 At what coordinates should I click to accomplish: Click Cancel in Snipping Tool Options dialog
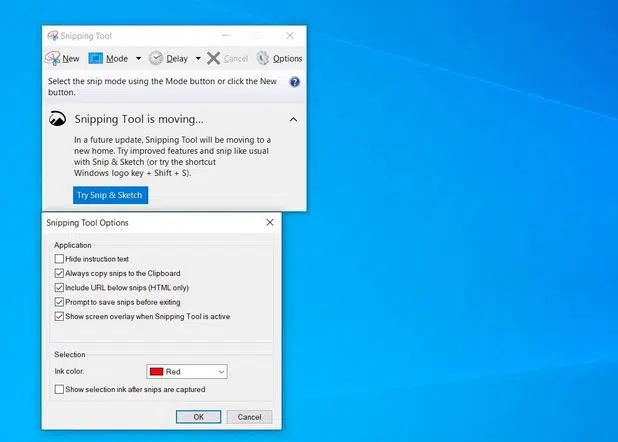(x=249, y=417)
